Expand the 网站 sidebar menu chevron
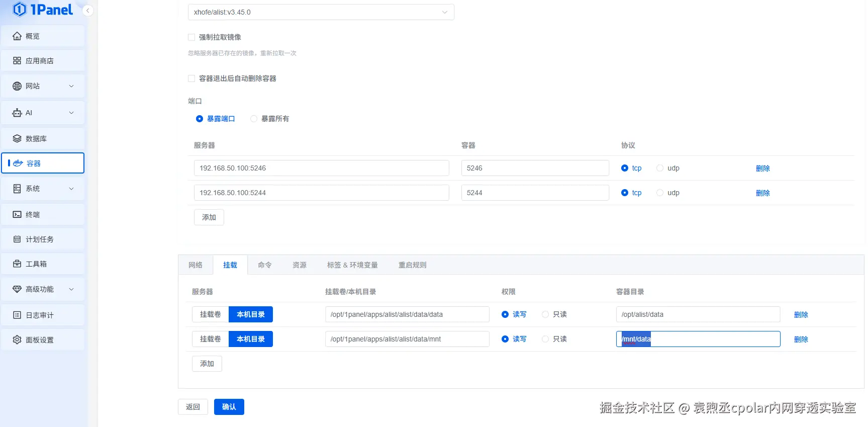The width and height of the screenshot is (868, 427). pos(71,86)
